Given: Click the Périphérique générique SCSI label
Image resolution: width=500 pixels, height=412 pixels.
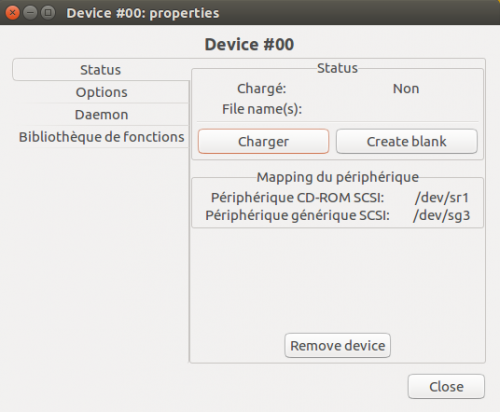Looking at the screenshot, I should click(297, 215).
